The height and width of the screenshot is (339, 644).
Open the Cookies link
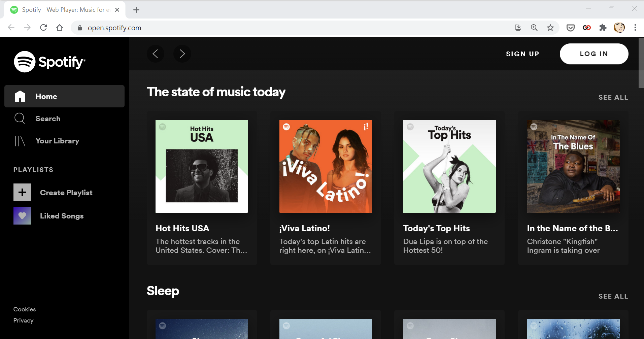click(25, 309)
